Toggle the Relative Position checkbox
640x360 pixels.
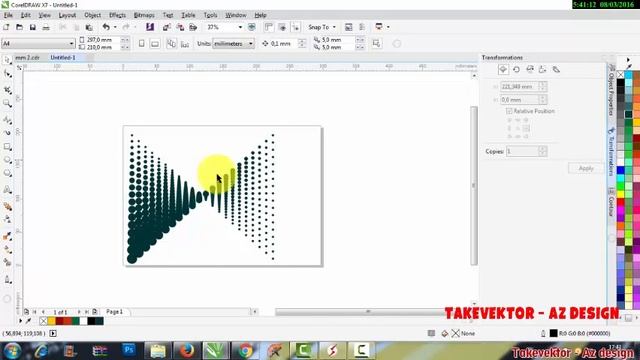[x=509, y=111]
